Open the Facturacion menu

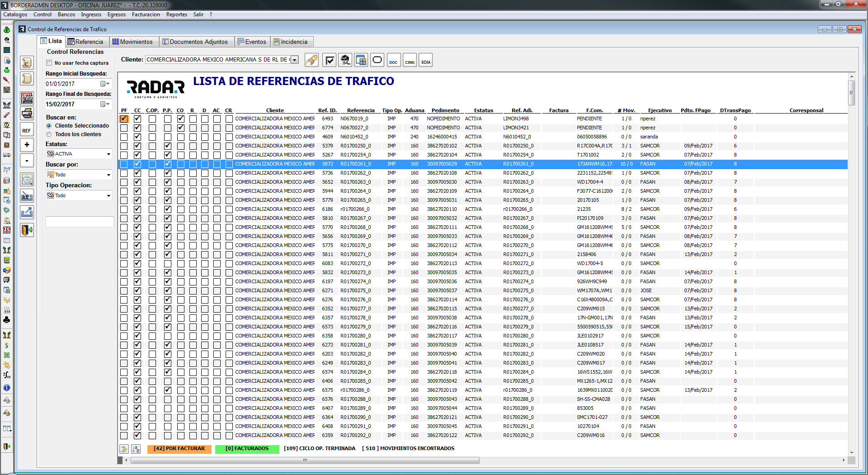pyautogui.click(x=146, y=14)
